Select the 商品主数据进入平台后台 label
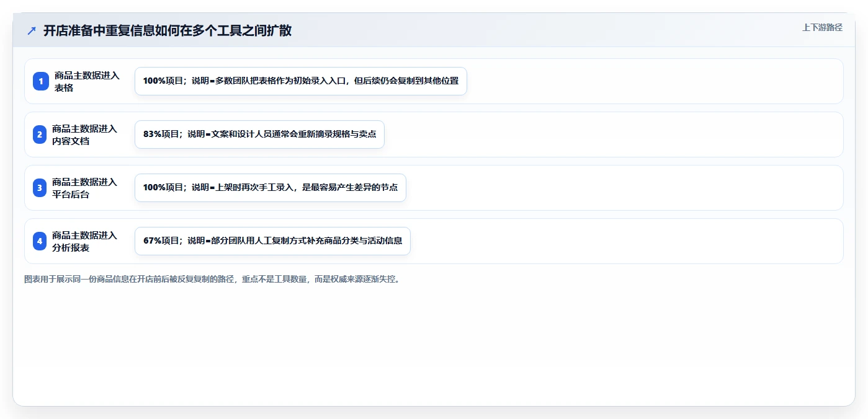 [x=84, y=188]
